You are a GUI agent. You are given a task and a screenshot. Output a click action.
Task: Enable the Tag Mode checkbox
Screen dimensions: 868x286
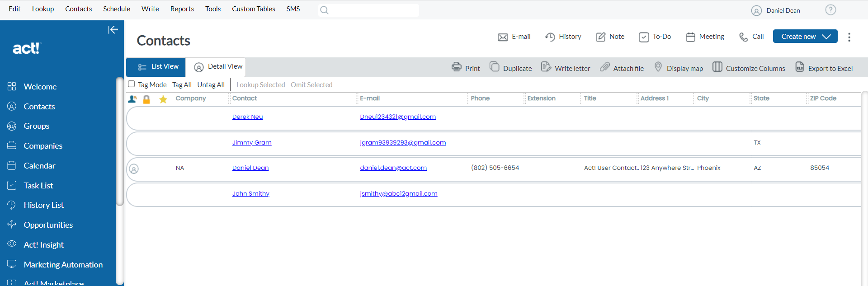coord(132,84)
